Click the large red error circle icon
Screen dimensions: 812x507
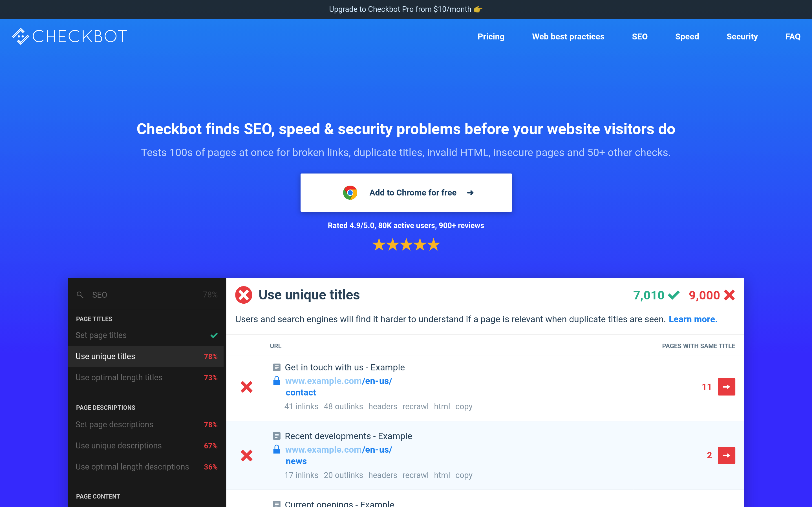pyautogui.click(x=244, y=295)
